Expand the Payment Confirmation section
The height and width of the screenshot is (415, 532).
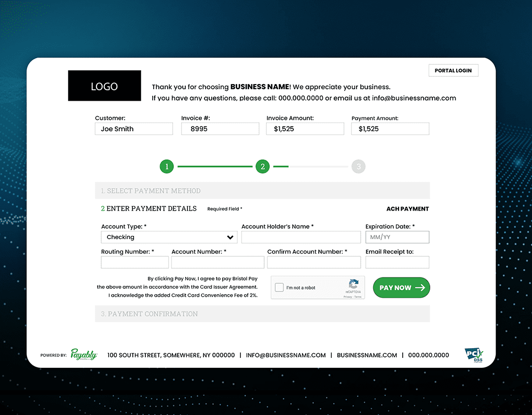(x=262, y=314)
